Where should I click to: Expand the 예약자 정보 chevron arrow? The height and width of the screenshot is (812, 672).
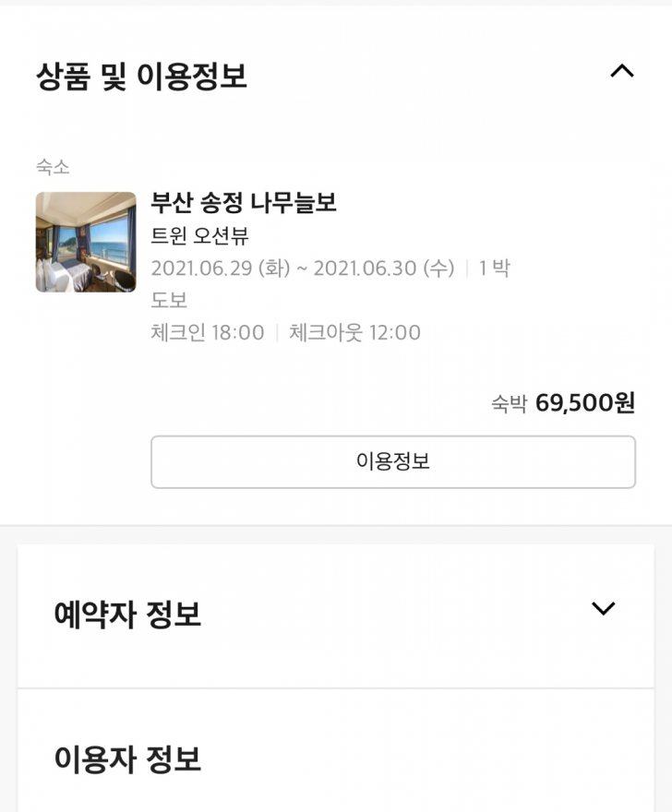click(603, 608)
